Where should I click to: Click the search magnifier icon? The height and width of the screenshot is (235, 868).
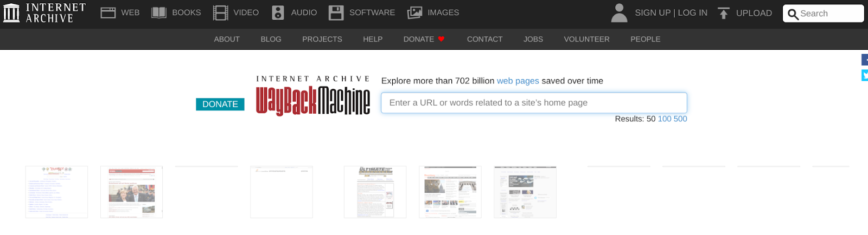(793, 14)
